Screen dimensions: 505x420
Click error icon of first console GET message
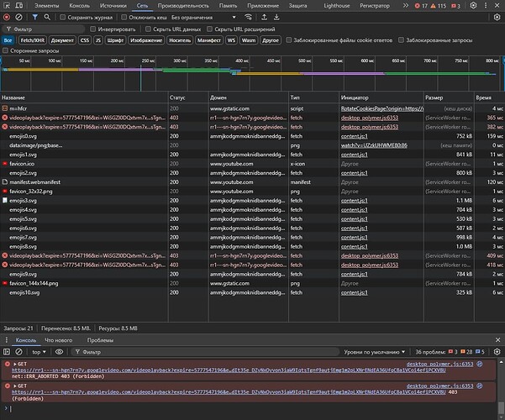(x=7, y=364)
